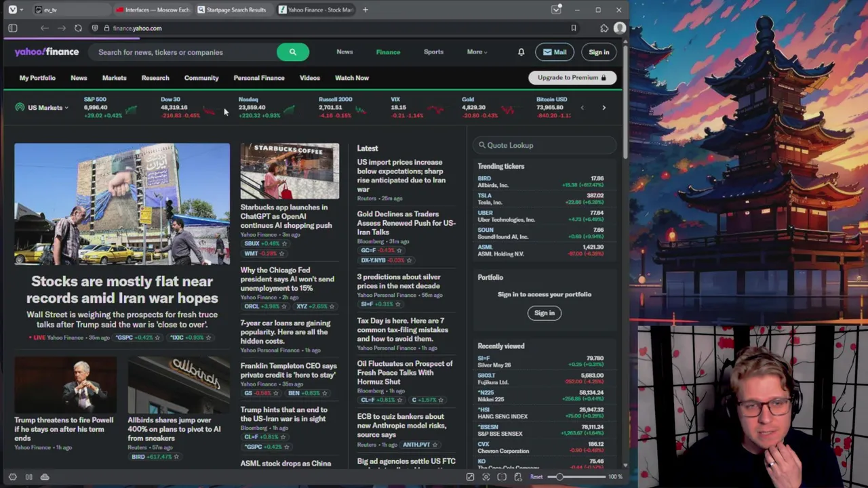Switch to the ev_tv browser tab
868x488 pixels.
(x=71, y=9)
